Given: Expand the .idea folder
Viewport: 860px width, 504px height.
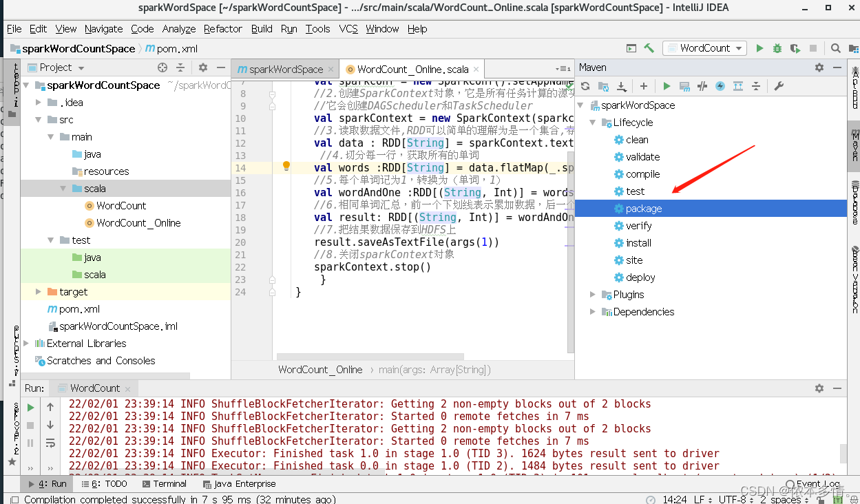Looking at the screenshot, I should [39, 103].
